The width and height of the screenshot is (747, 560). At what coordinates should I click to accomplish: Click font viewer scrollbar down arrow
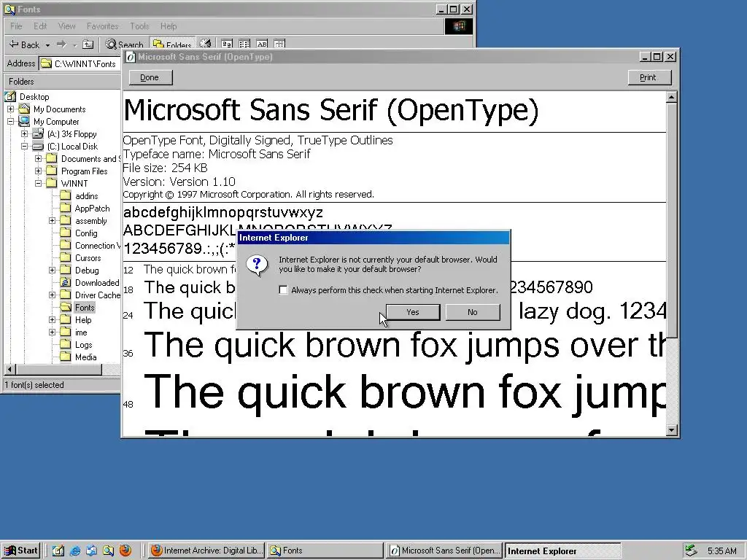tap(672, 430)
